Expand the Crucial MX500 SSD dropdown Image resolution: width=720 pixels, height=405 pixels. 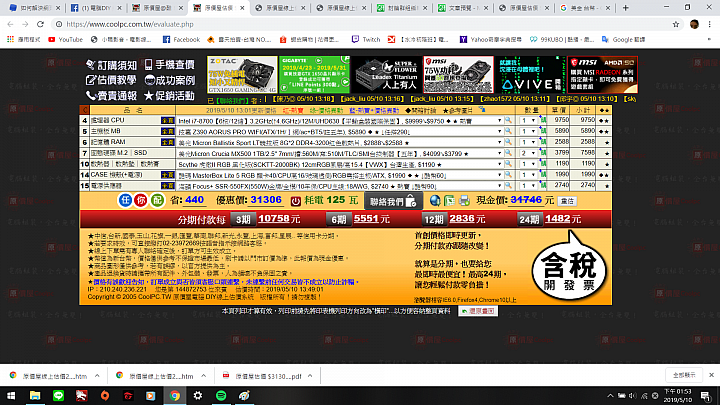(500, 153)
